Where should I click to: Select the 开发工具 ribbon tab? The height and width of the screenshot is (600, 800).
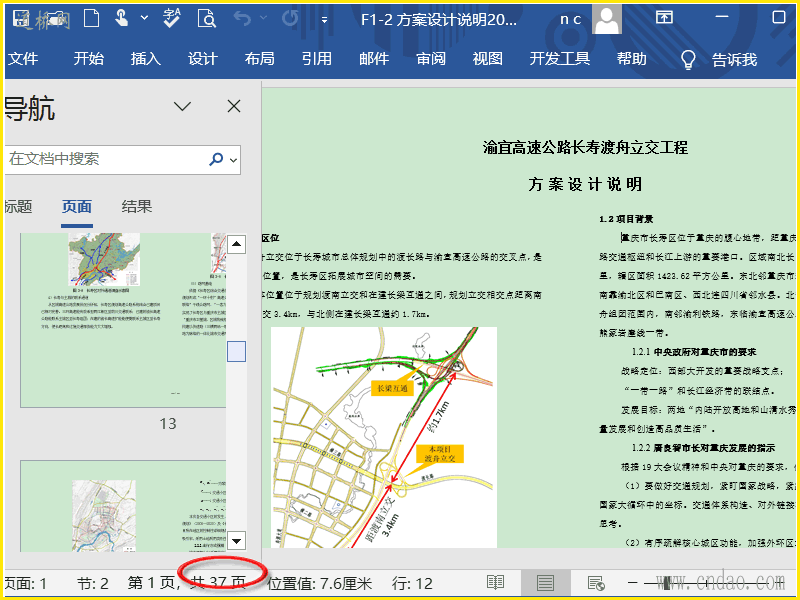pos(560,59)
